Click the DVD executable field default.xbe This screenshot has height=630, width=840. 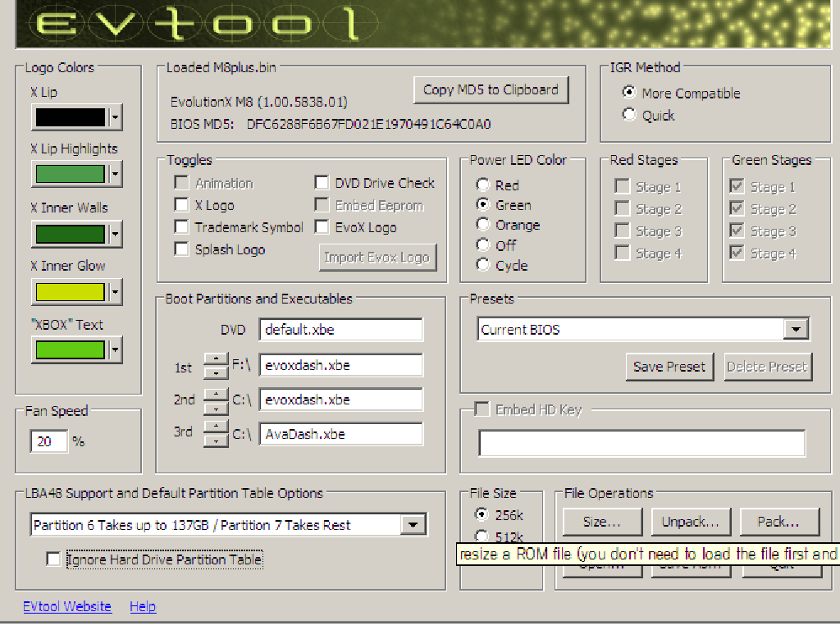[x=340, y=330]
